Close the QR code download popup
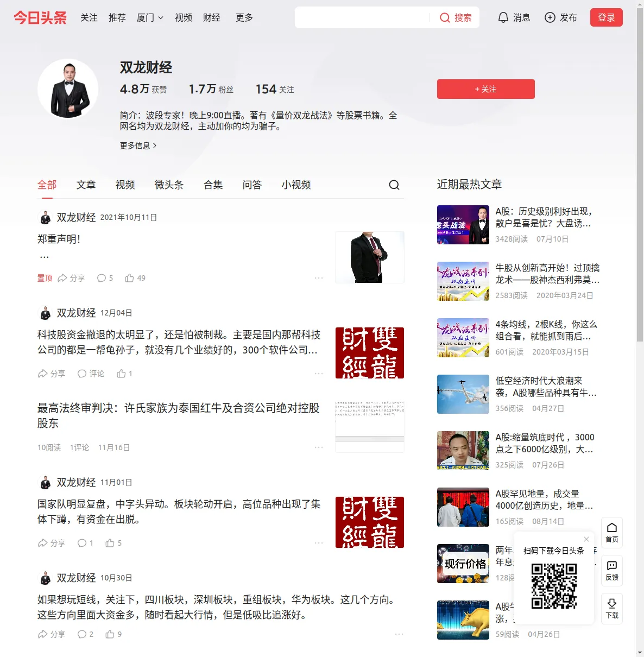Viewport: 644px width, 657px height. (586, 539)
